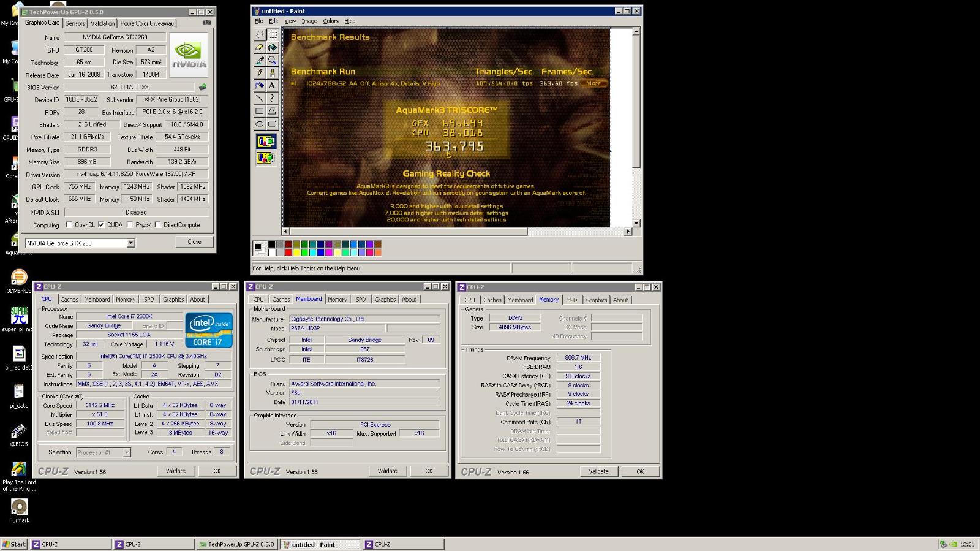This screenshot has height=551, width=980.
Task: Click the Paint horizontal scrollbar right arrow
Action: point(628,232)
